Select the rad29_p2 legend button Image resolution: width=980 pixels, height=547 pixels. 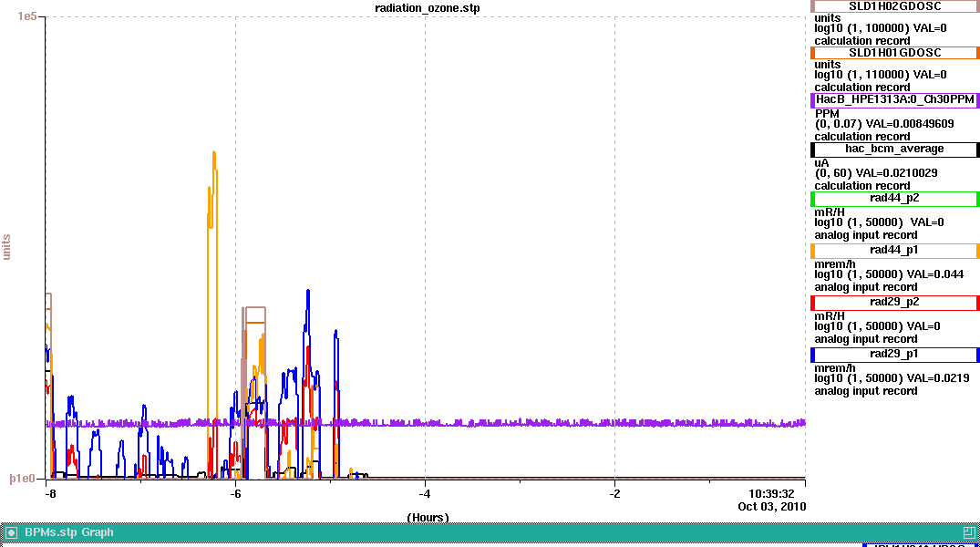(895, 303)
